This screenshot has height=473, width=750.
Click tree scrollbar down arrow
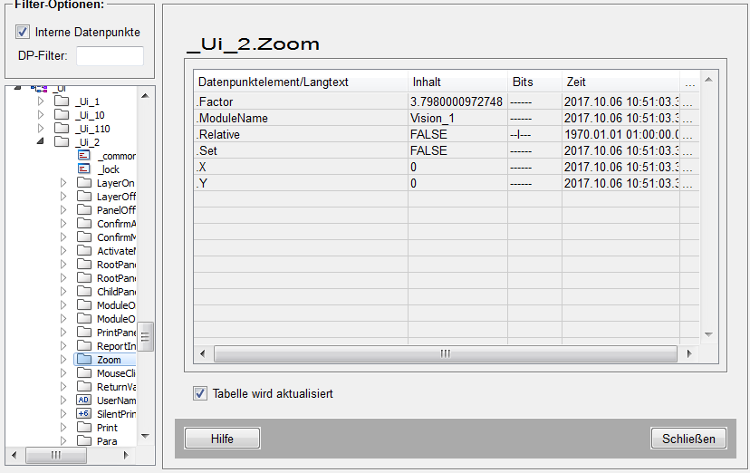[x=145, y=436]
